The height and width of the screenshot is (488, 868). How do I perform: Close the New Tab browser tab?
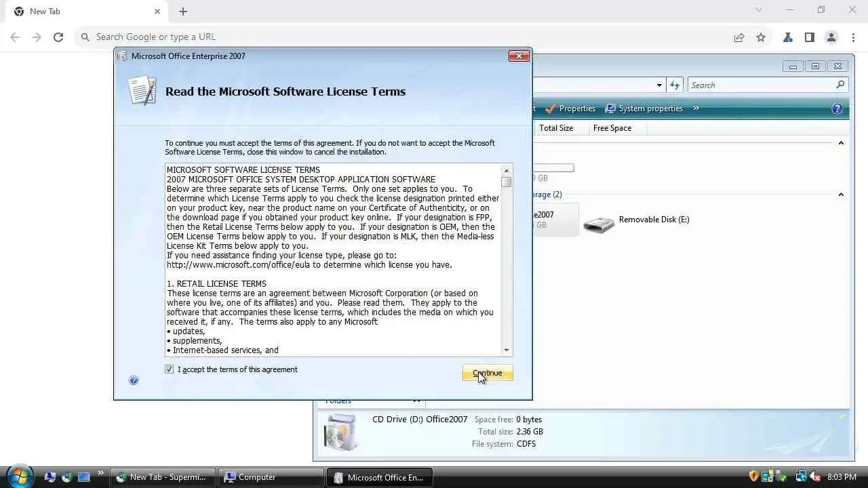[x=157, y=12]
